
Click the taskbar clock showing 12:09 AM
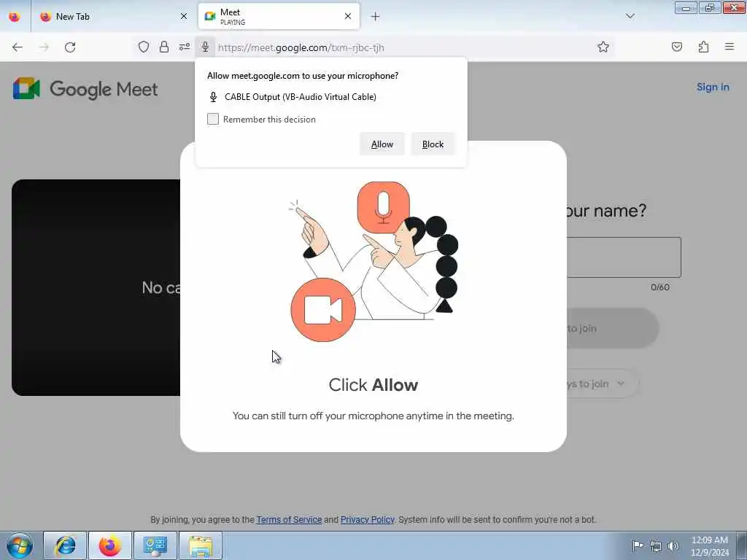click(x=709, y=545)
